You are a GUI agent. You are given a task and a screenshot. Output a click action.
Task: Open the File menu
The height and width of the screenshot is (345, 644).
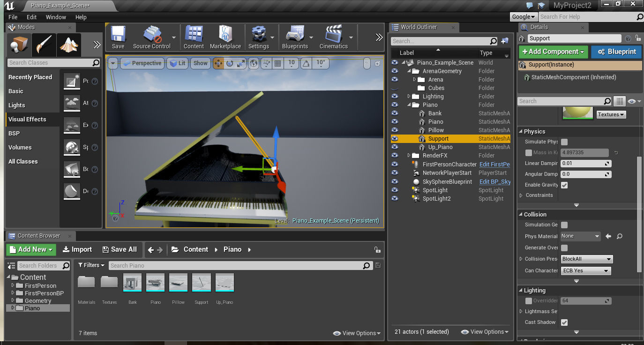click(13, 17)
